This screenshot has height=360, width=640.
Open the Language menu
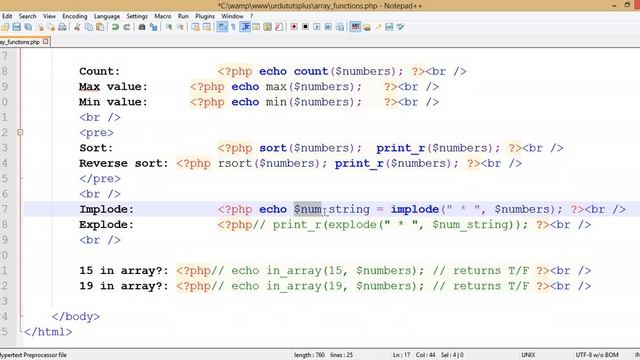(x=107, y=16)
